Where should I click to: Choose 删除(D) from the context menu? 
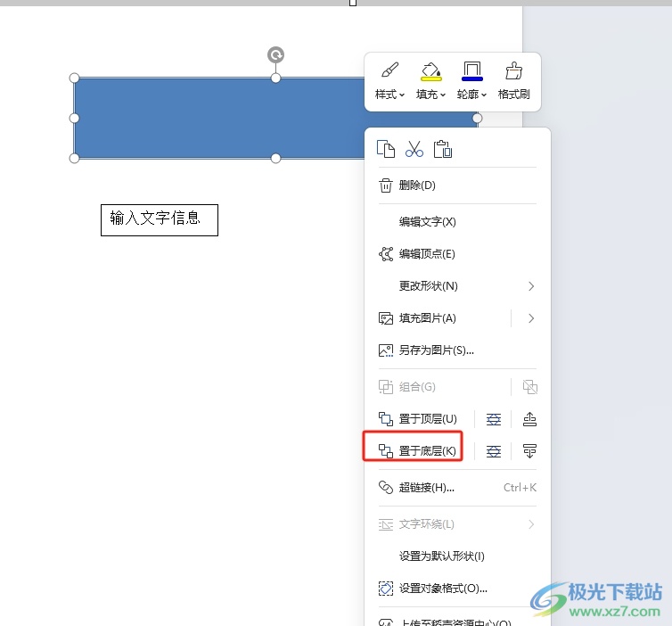click(457, 185)
